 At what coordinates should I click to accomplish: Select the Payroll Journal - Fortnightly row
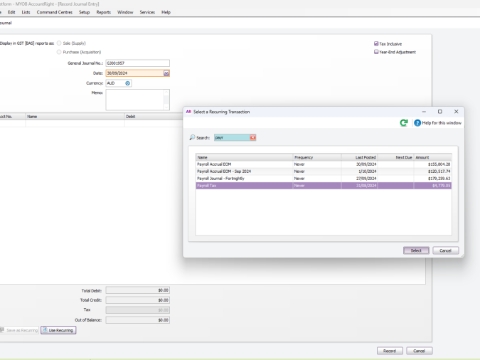(x=323, y=178)
